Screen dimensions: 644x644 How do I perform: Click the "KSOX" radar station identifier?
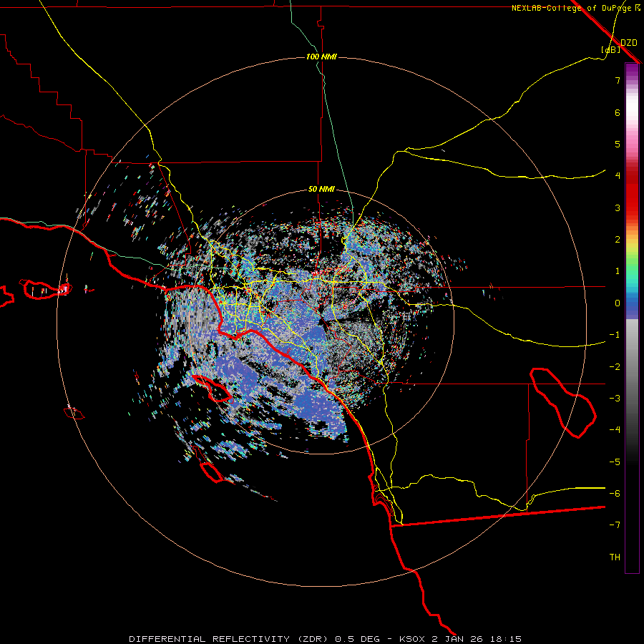tap(413, 639)
